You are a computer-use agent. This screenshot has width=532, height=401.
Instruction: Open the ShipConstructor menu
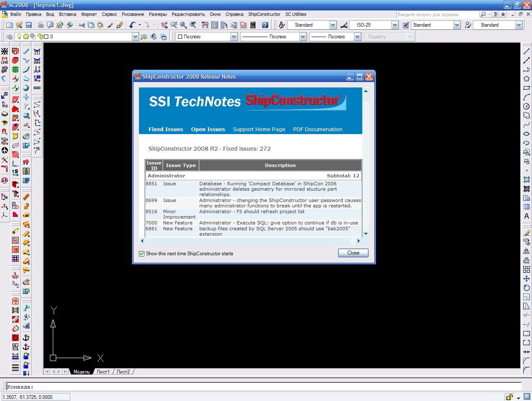(264, 14)
